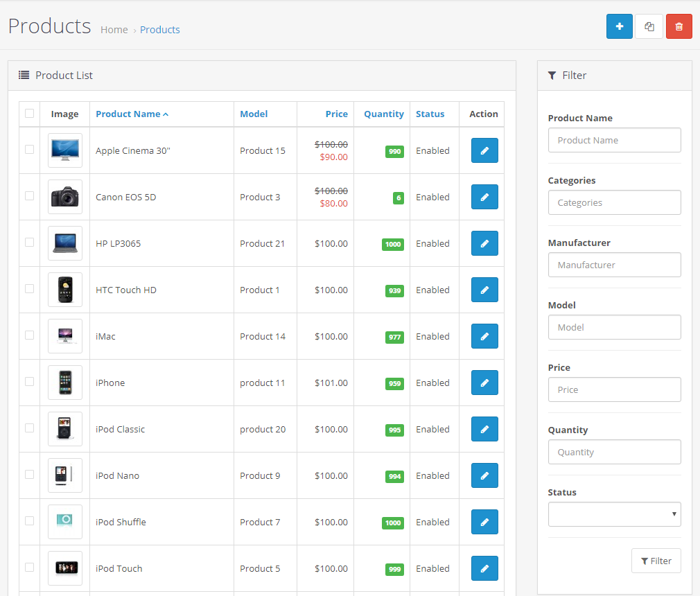Edit the iPod Classic product

484,429
